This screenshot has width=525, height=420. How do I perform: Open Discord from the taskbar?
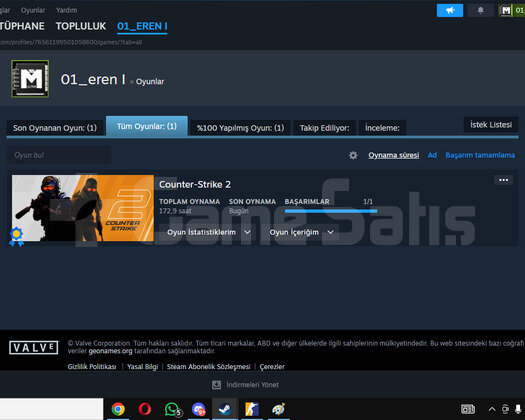199,409
